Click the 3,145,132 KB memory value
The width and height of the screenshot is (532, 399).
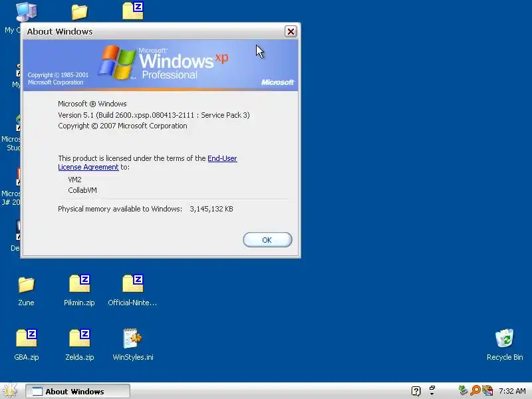pyautogui.click(x=211, y=209)
